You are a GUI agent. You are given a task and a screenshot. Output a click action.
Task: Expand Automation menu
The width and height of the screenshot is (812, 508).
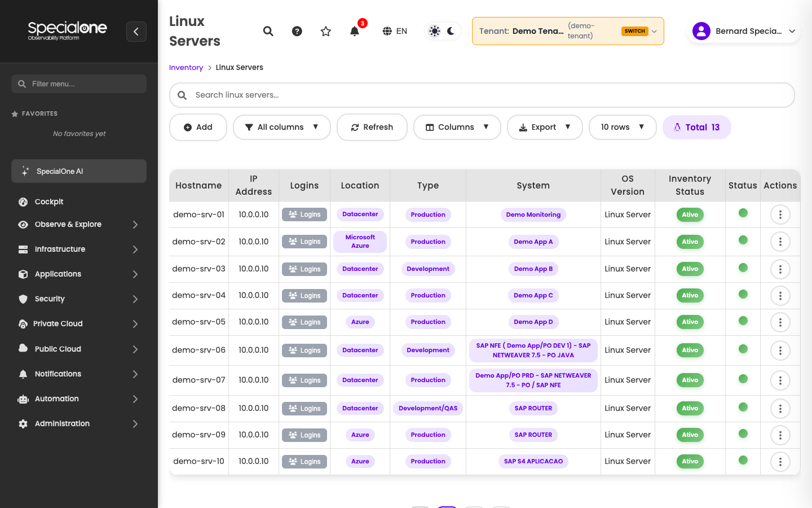tap(79, 398)
